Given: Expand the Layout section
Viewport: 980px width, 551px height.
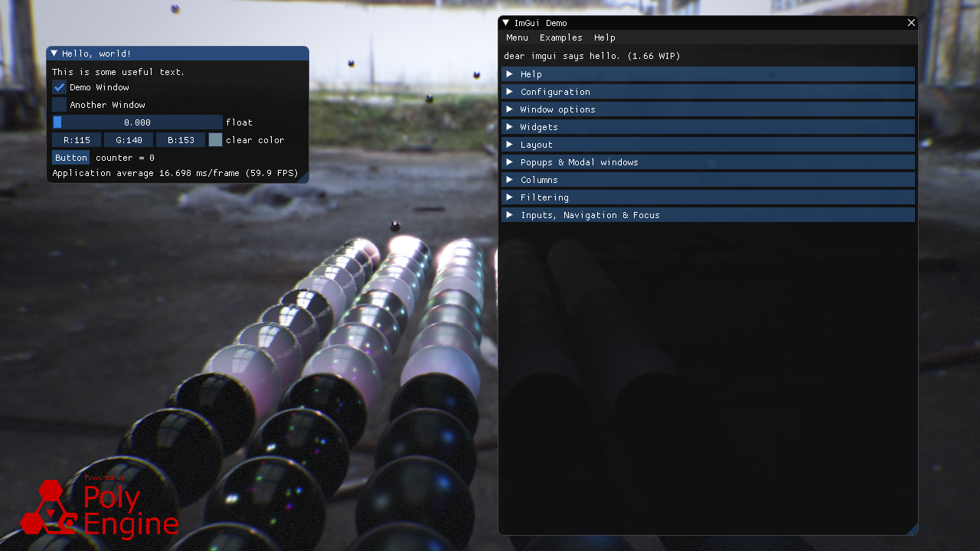Looking at the screenshot, I should click(x=708, y=145).
